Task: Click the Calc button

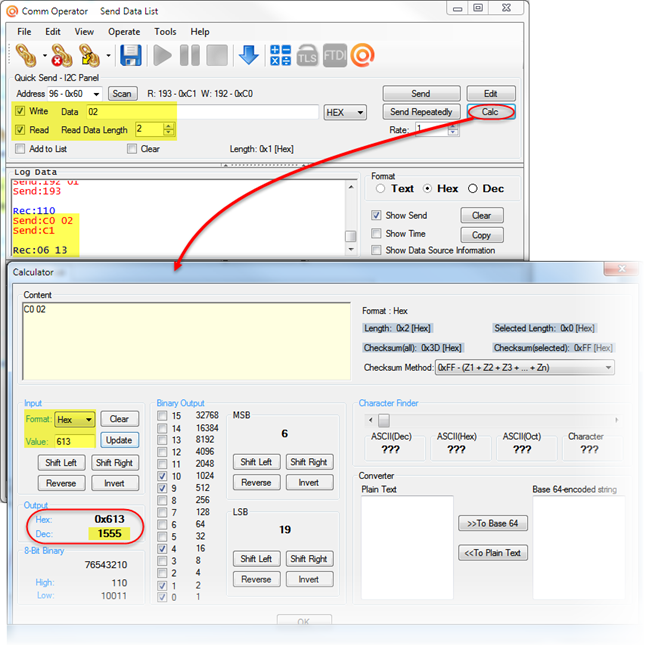Action: [491, 112]
